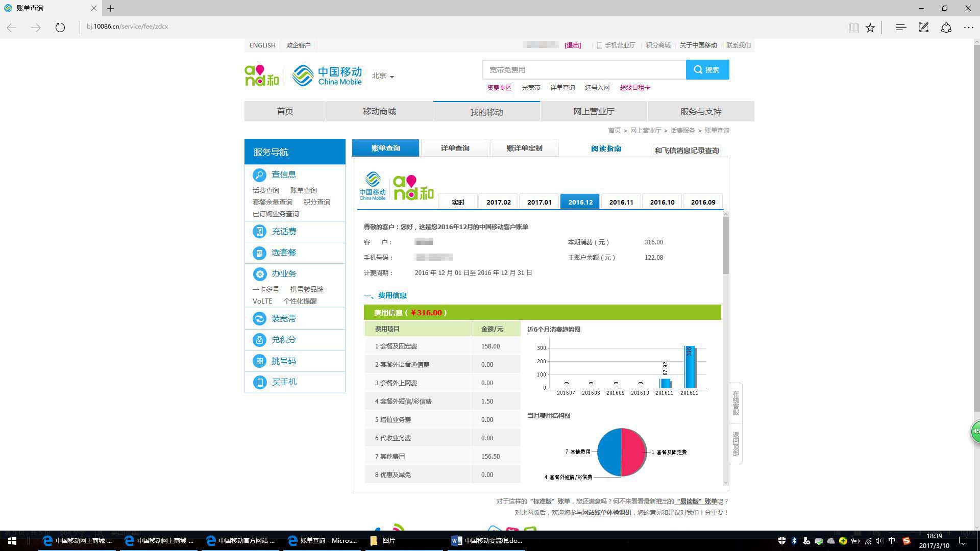Click the VoLTE sidebar link
The width and height of the screenshot is (980, 551).
[x=262, y=301]
